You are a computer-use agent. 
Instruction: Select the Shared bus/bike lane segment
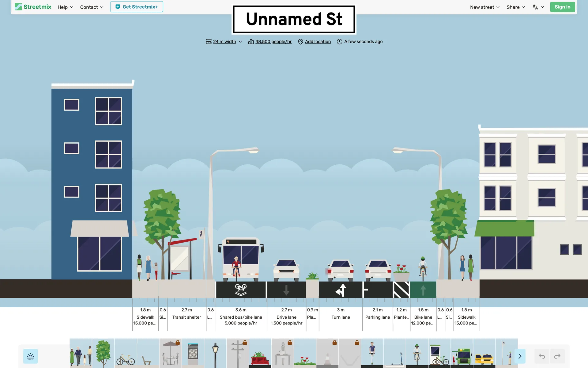[241, 267]
